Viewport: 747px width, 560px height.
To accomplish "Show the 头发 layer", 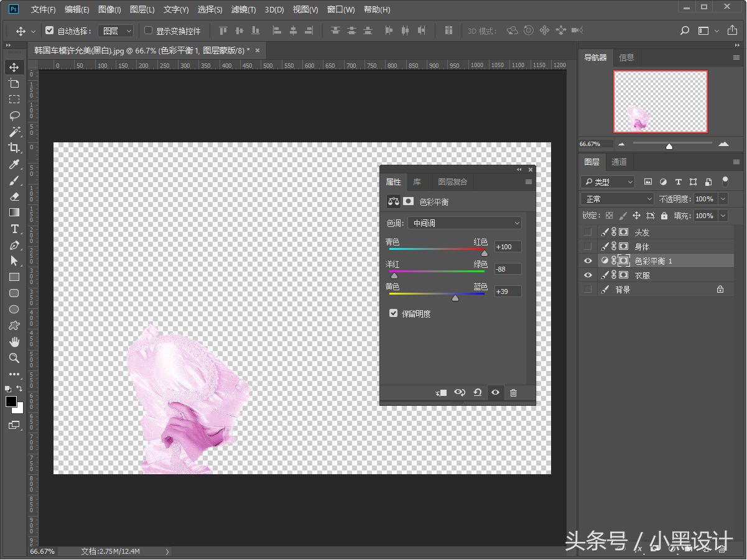I will 588,232.
